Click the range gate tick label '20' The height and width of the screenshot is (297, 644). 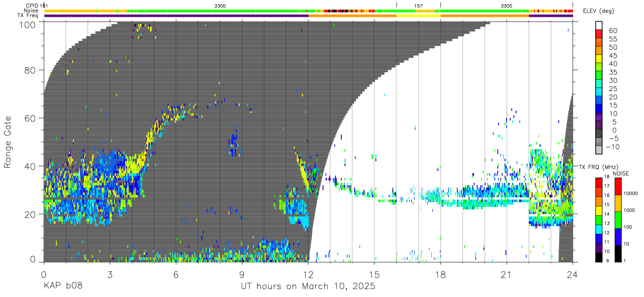(x=30, y=214)
